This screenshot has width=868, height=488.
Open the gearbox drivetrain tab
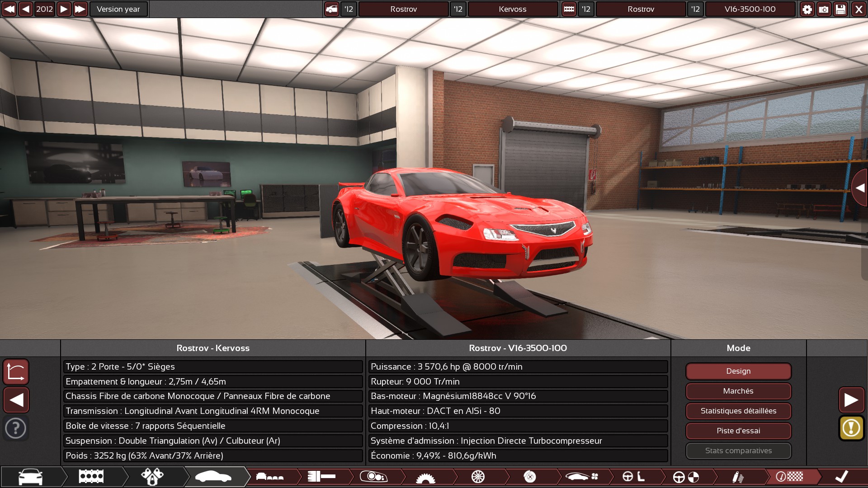pos(426,477)
